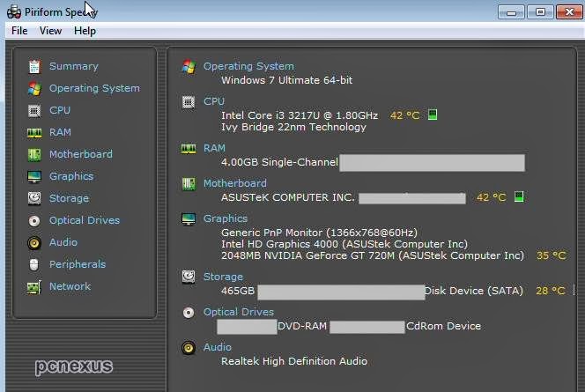Click the Summary clipboard icon in sidebar

[x=34, y=66]
